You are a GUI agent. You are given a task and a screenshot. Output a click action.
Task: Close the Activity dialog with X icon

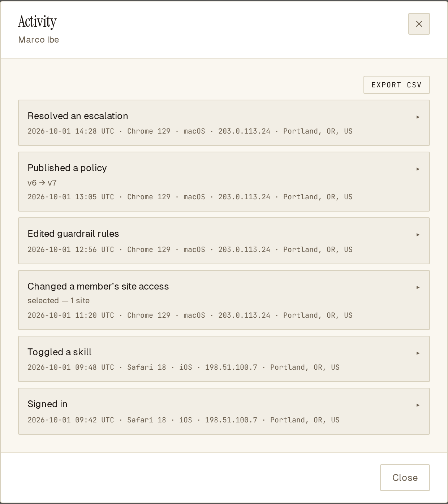point(419,24)
